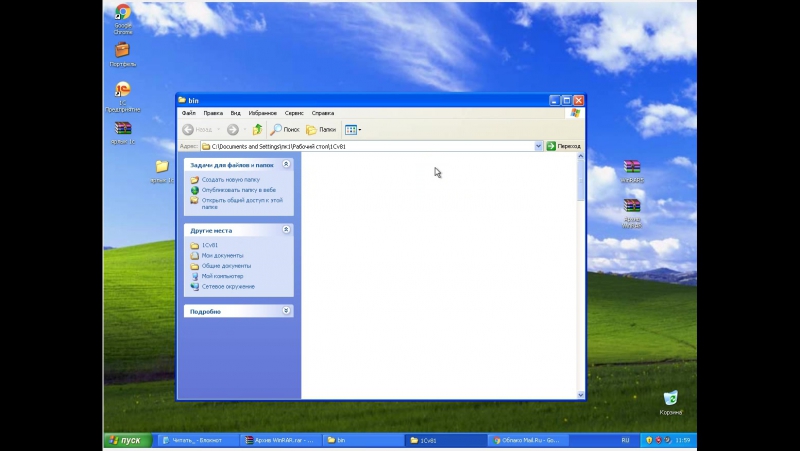The height and width of the screenshot is (451, 800).
Task: Click Создать новую папку link
Action: [231, 180]
